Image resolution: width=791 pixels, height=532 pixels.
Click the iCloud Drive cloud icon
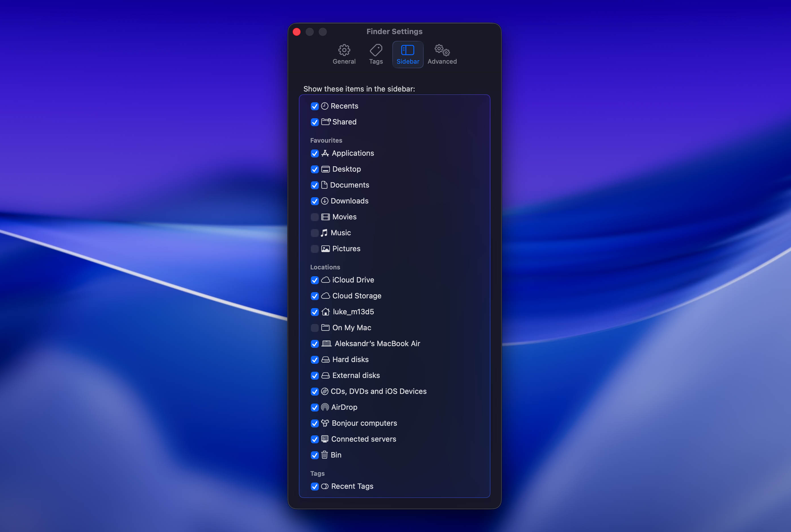coord(325,280)
